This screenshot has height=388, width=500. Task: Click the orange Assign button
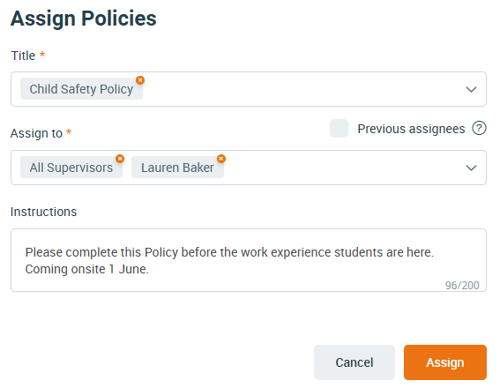tap(445, 362)
